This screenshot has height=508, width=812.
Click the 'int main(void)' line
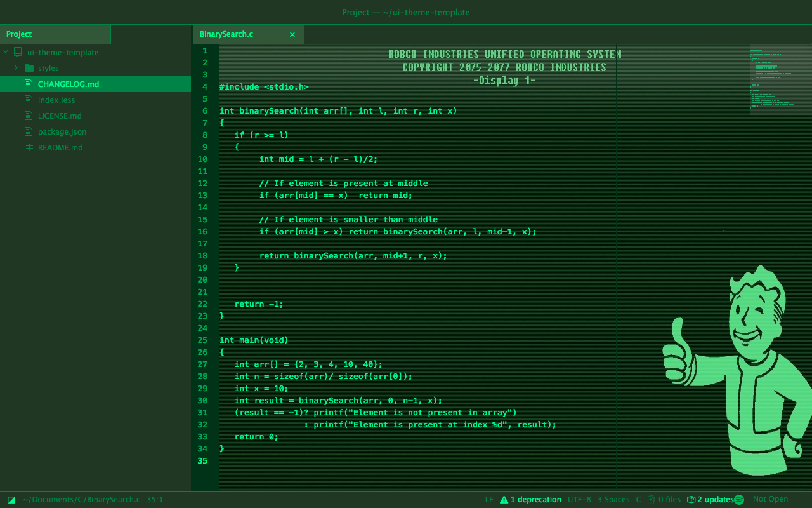pos(254,340)
